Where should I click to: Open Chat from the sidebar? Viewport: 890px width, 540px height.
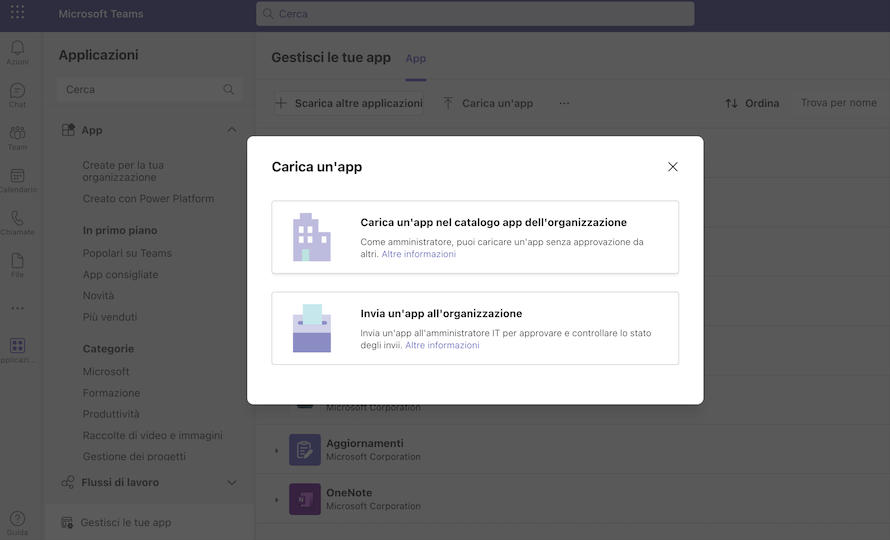coord(18,95)
